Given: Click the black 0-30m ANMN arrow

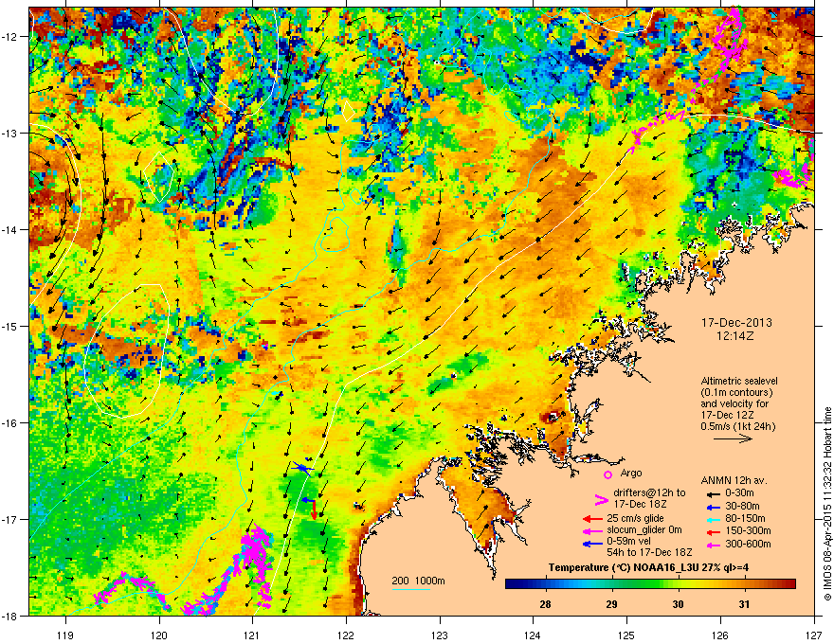Looking at the screenshot, I should [x=716, y=493].
